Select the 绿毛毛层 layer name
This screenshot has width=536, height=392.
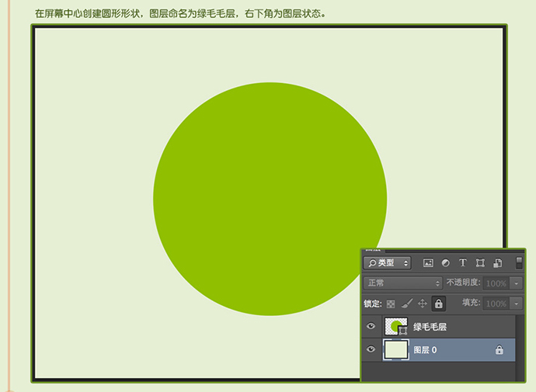[x=430, y=328]
